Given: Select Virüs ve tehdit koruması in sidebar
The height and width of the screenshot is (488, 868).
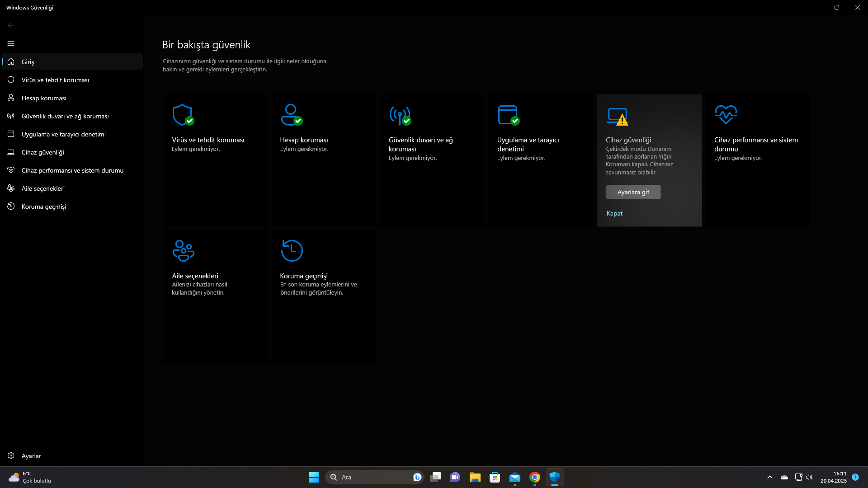Looking at the screenshot, I should tap(55, 80).
